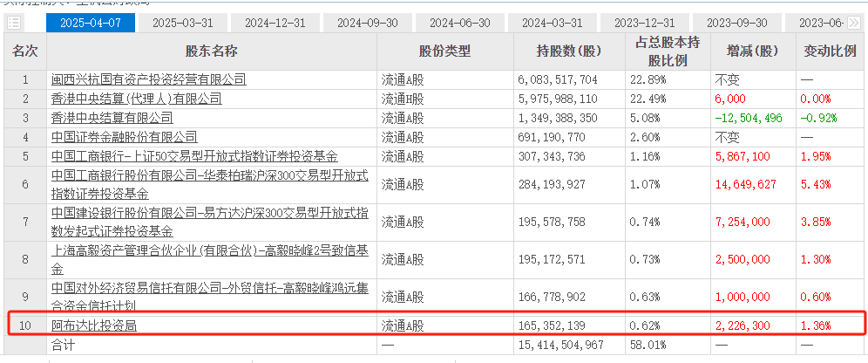This screenshot has width=868, height=363.
Task: Click the 合计 total row label
Action: [x=63, y=346]
